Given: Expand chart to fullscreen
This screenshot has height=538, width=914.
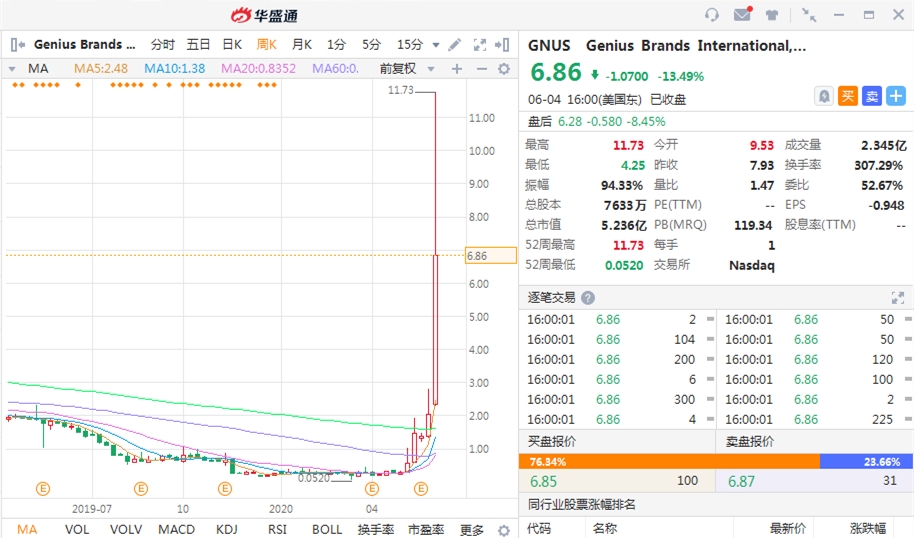Looking at the screenshot, I should click(480, 44).
